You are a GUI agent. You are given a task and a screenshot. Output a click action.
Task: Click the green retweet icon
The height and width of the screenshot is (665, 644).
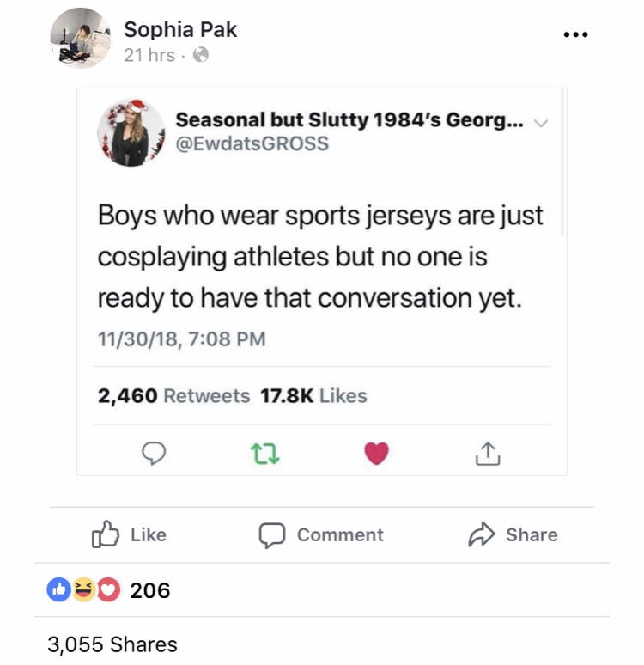click(261, 454)
